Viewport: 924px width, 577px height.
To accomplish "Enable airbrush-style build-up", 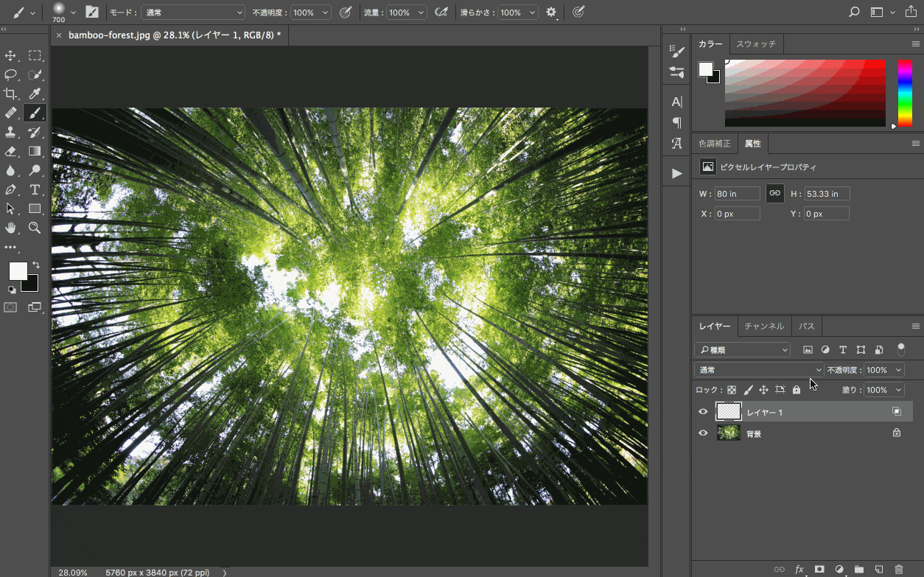I will point(441,12).
